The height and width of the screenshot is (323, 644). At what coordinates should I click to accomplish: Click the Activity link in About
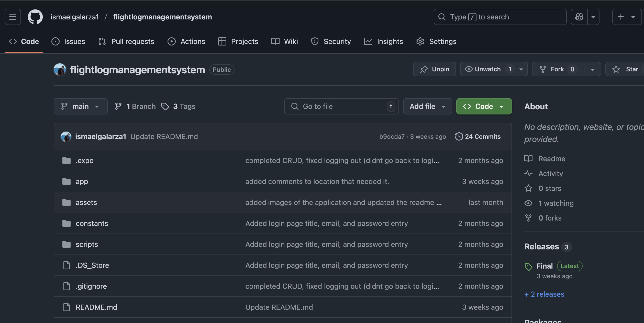point(550,174)
